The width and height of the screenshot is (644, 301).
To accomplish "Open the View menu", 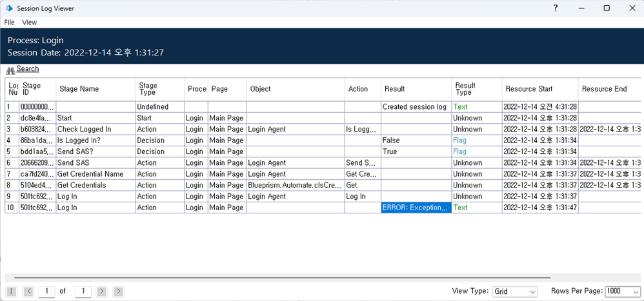I will pyautogui.click(x=30, y=23).
